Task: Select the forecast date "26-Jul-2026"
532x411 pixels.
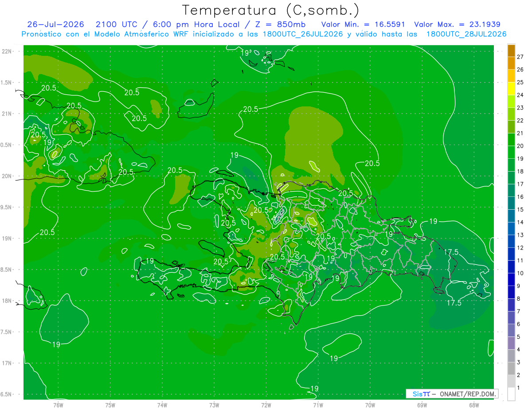Action: point(56,24)
